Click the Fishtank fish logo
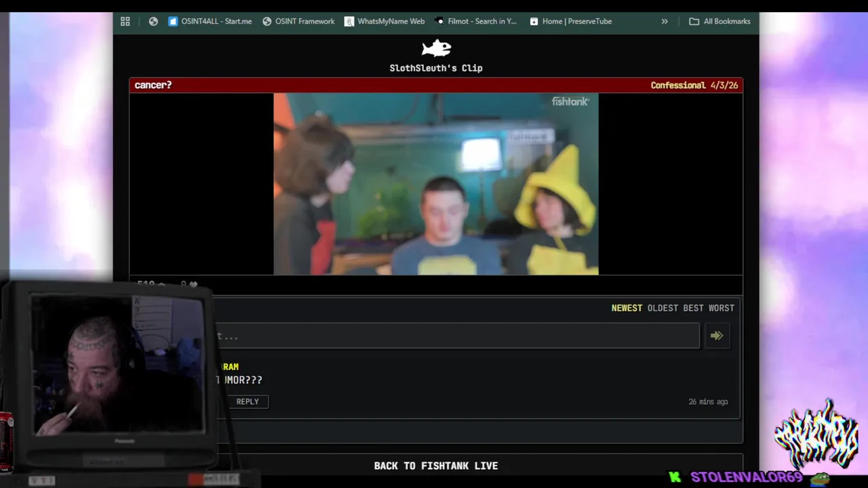Viewport: 868px width, 488px height. click(x=436, y=48)
